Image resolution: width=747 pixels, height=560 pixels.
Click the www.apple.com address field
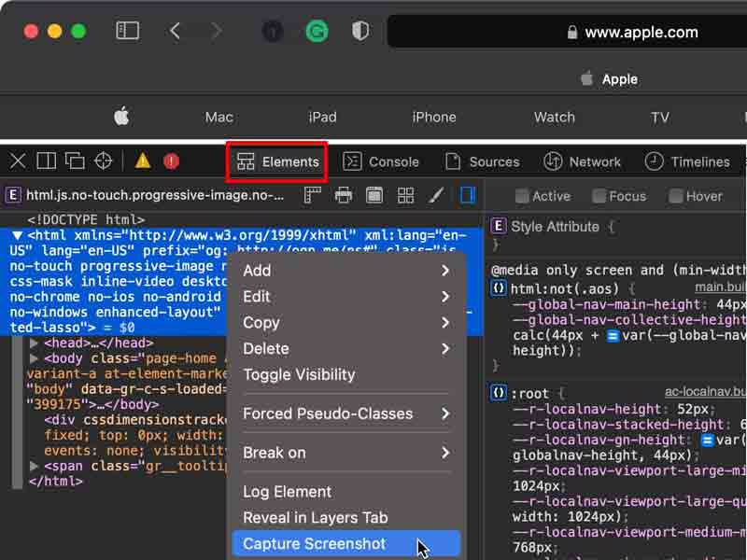[x=567, y=32]
